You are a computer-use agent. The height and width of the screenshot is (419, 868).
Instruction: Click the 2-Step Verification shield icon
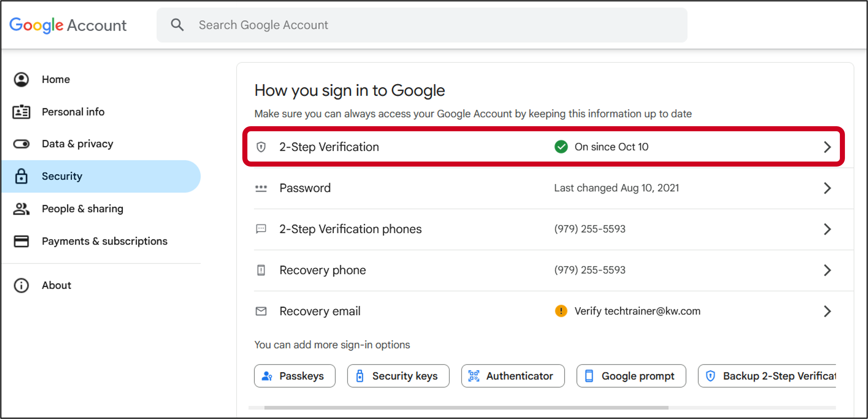tap(261, 147)
